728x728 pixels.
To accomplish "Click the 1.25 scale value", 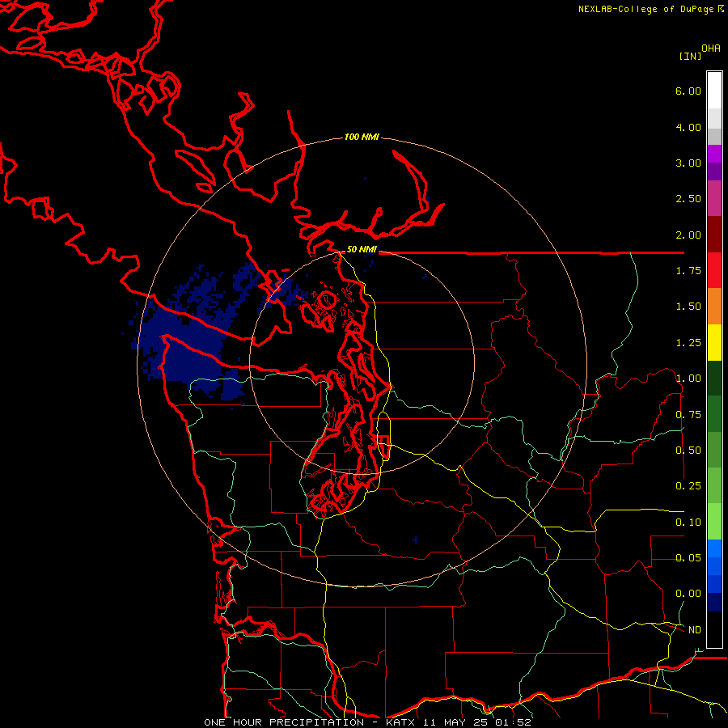I will point(688,343).
